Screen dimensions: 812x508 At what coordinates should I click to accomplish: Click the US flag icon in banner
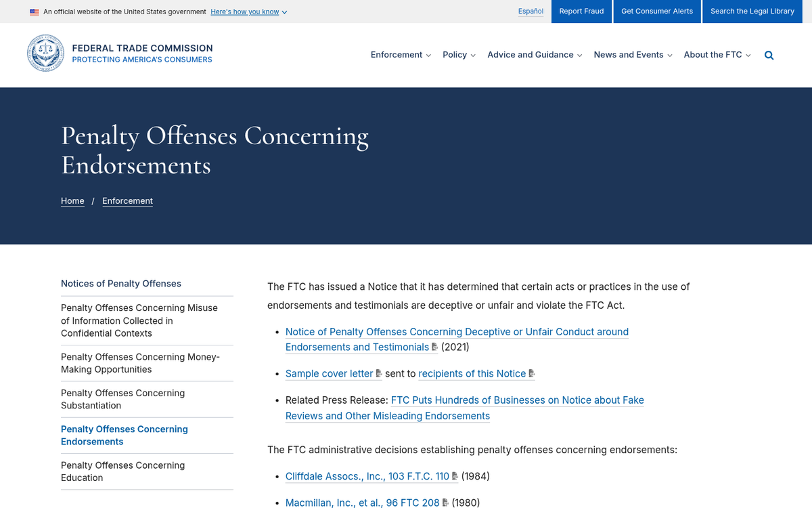pos(35,12)
